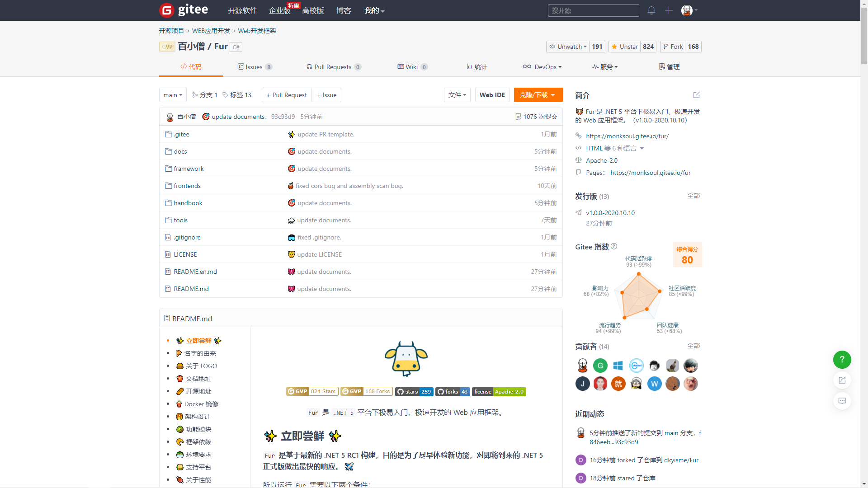Open the green help question button

842,360
